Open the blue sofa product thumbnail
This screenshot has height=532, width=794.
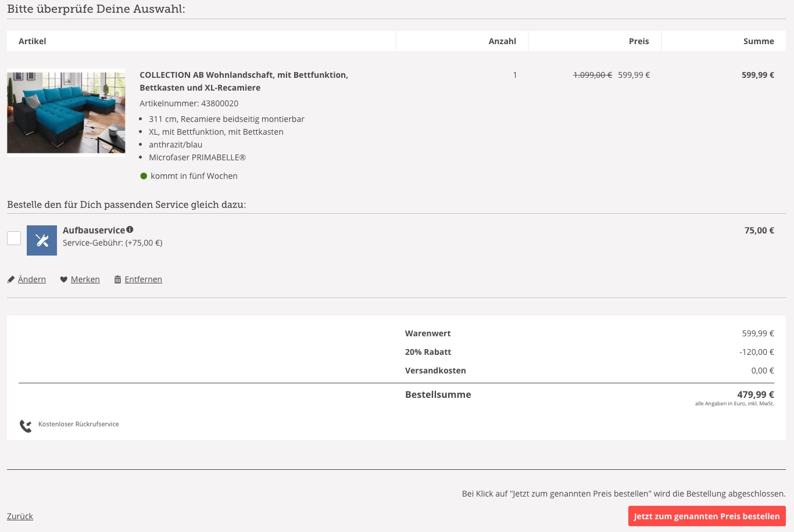[66, 113]
